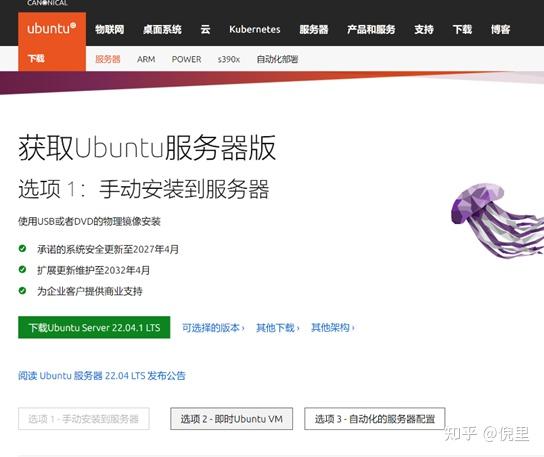Screen dimensions: 544x457
Task: Open the 物联网 menu item
Action: [x=110, y=29]
